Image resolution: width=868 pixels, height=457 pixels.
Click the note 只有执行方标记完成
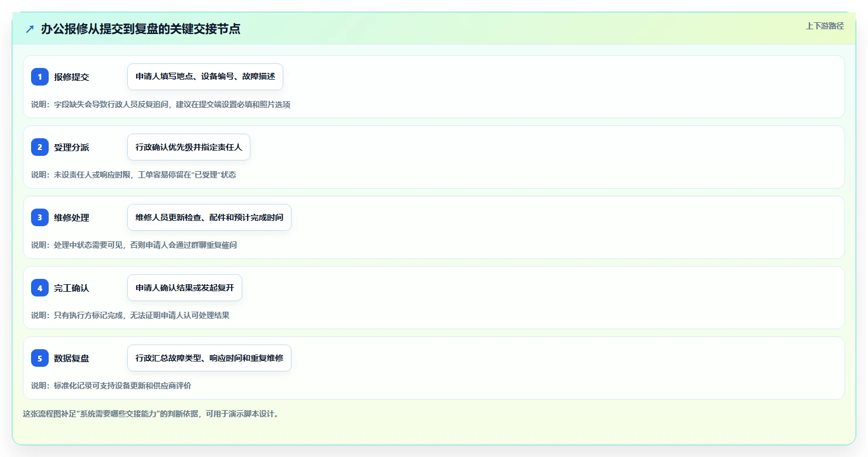click(130, 315)
